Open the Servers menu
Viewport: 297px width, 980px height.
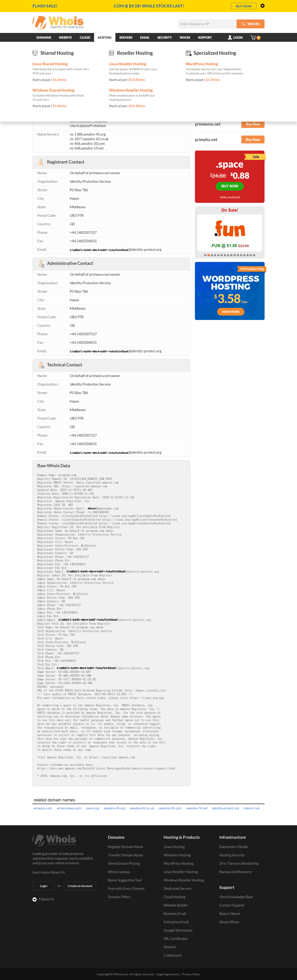point(126,38)
